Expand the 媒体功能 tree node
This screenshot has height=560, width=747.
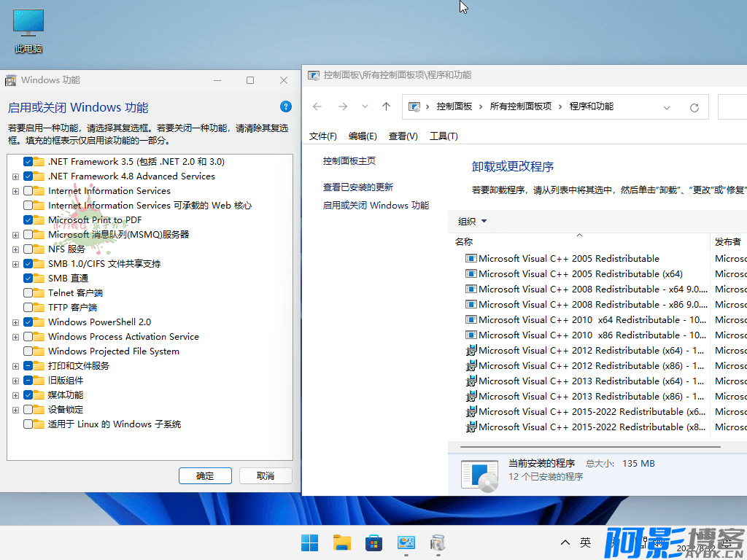pyautogui.click(x=15, y=395)
